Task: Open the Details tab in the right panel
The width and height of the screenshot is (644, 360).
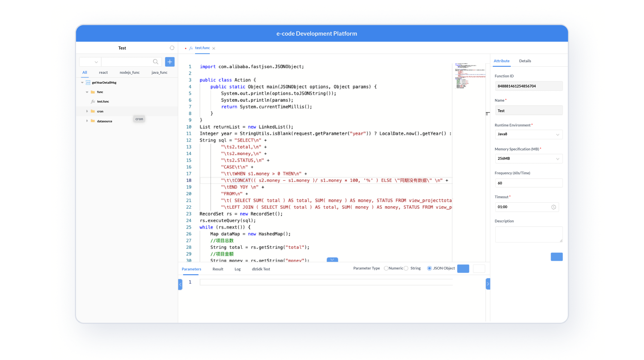Action: click(525, 61)
